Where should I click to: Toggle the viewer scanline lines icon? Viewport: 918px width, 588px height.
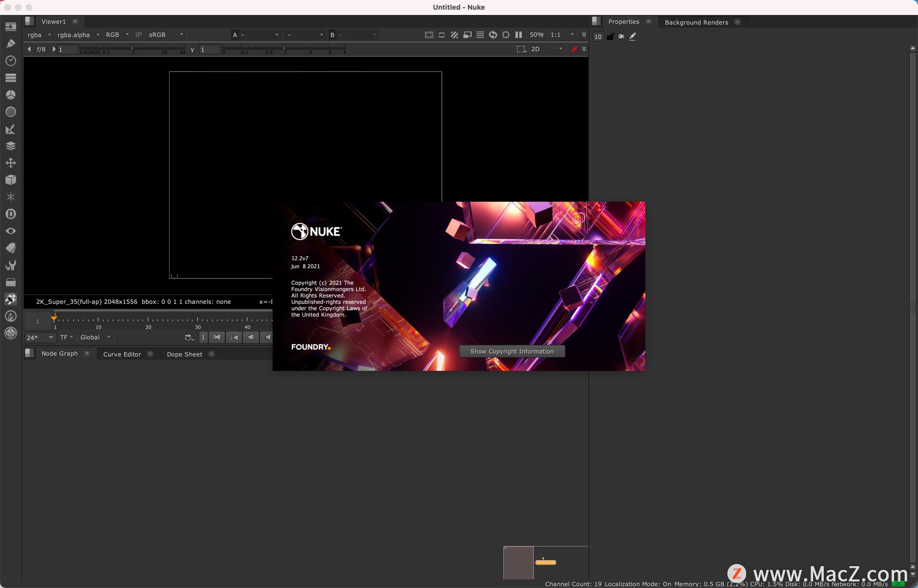(480, 35)
